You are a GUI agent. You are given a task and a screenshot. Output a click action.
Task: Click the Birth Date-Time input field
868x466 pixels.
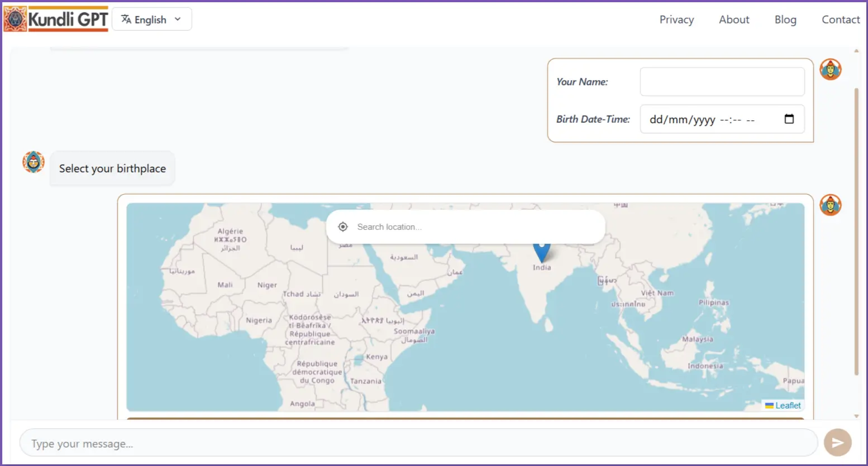coord(709,119)
